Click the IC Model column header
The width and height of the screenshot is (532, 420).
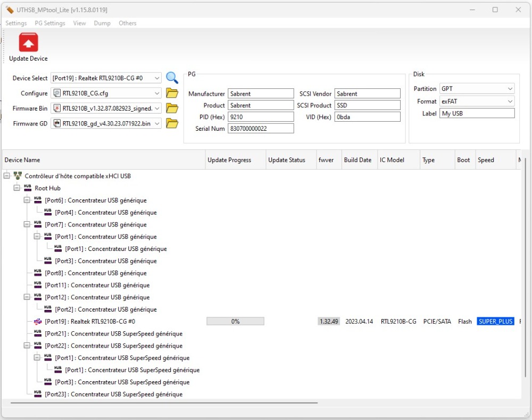point(392,160)
